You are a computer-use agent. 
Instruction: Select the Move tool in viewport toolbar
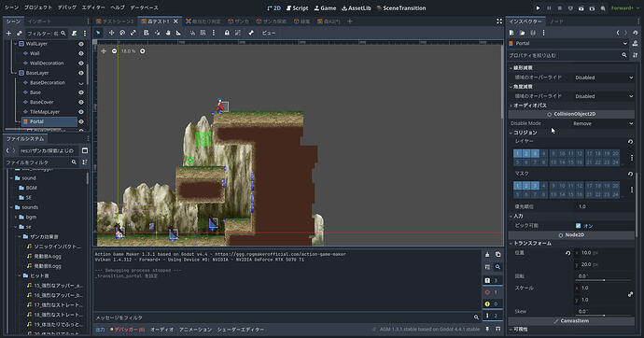tap(111, 33)
